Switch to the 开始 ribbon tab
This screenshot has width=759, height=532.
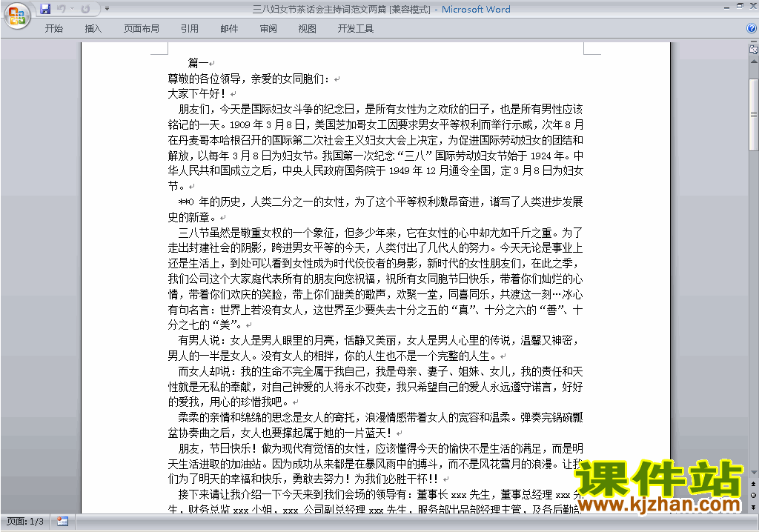pos(53,29)
